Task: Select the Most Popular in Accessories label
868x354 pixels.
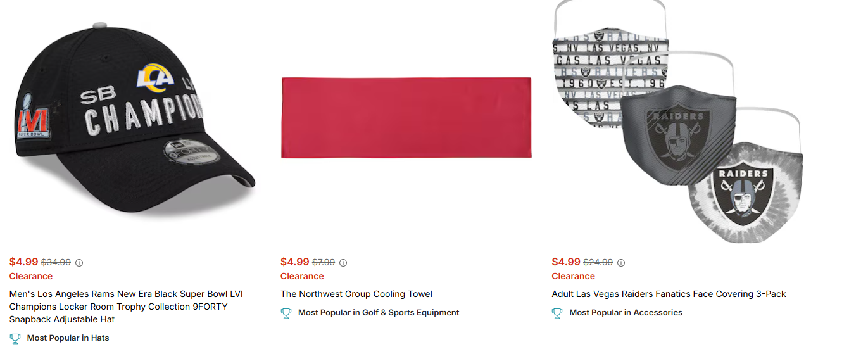Action: 626,313
